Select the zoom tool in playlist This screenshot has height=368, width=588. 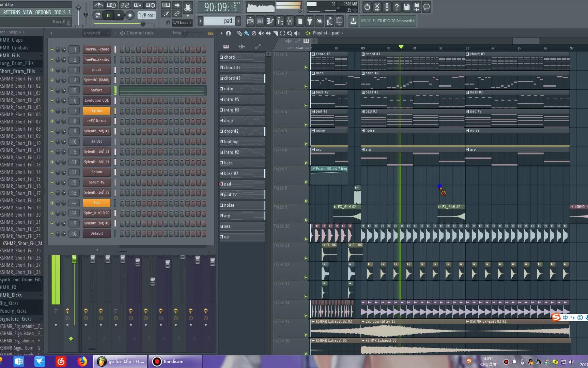coord(290,33)
